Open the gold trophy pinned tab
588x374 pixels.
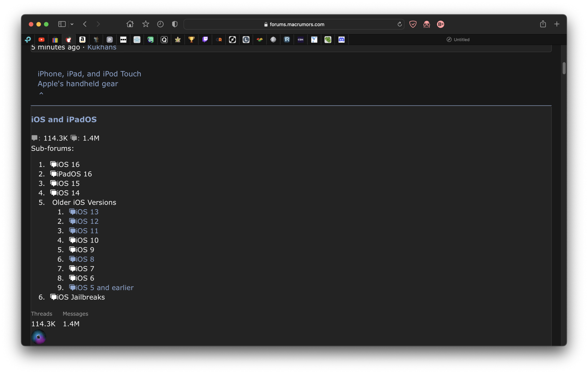coord(191,40)
